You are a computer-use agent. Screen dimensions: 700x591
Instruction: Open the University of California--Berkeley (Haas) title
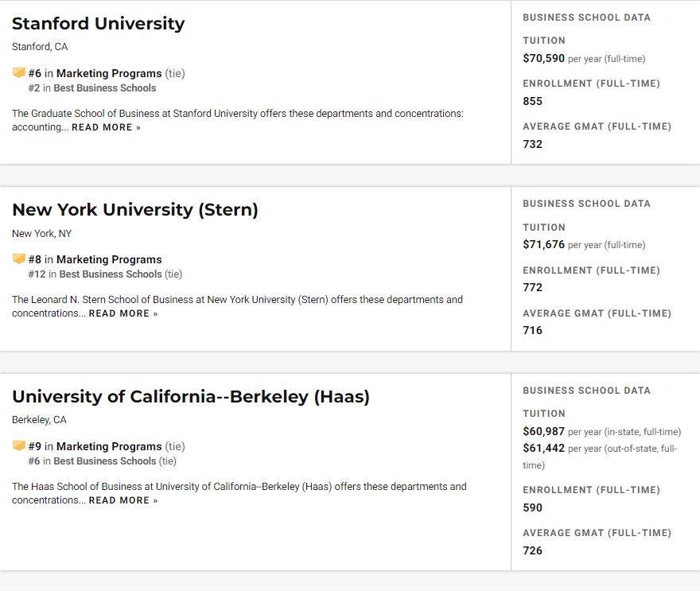(x=191, y=396)
